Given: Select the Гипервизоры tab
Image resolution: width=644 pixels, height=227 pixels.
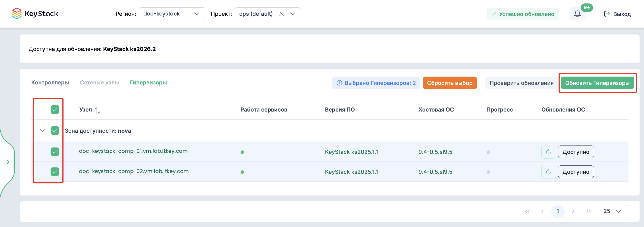Looking at the screenshot, I should pyautogui.click(x=148, y=82).
